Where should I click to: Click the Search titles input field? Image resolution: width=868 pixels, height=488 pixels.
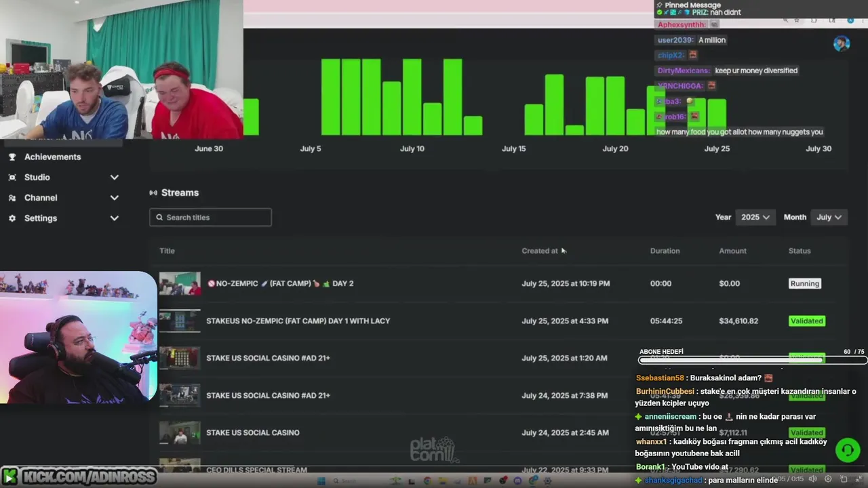(210, 218)
